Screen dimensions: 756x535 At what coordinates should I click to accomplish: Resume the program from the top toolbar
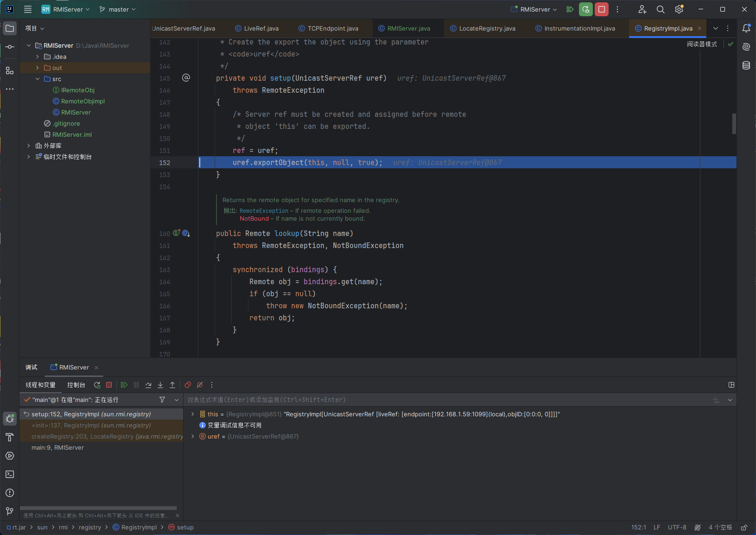pyautogui.click(x=570, y=9)
